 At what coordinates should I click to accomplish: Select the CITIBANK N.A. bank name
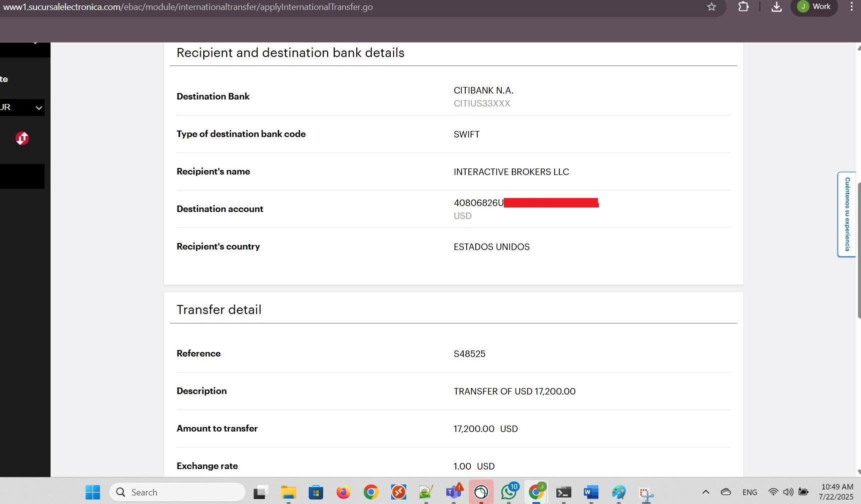(483, 90)
